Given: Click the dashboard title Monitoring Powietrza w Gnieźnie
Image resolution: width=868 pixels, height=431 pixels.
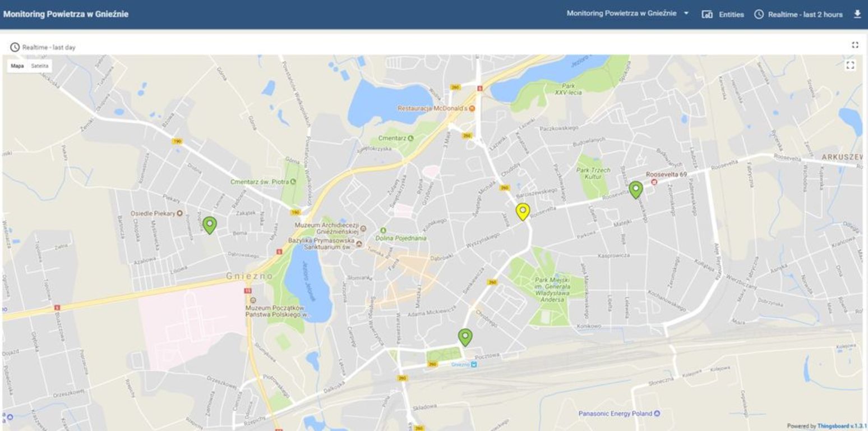Looking at the screenshot, I should click(66, 14).
